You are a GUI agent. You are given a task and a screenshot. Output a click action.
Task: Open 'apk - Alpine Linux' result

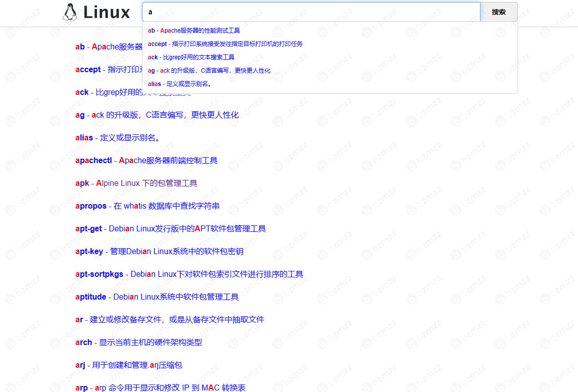click(137, 183)
